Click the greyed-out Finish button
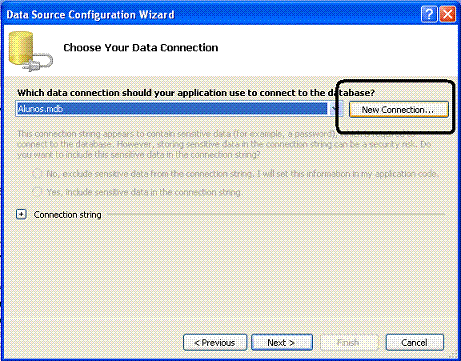 click(x=349, y=342)
